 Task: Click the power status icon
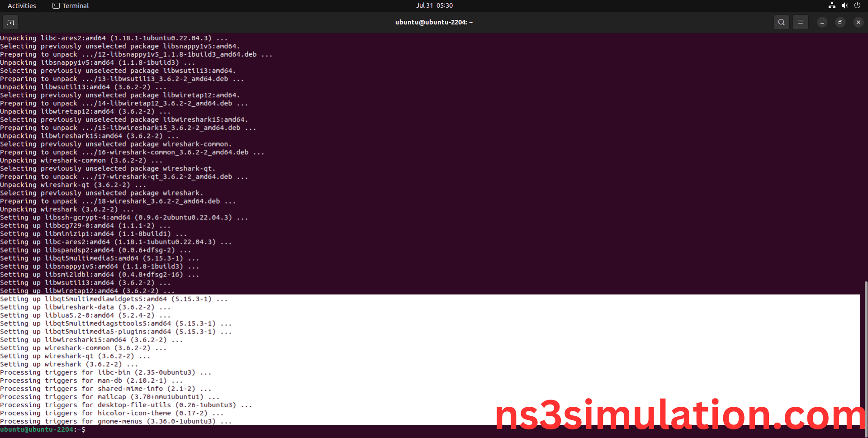(857, 5)
